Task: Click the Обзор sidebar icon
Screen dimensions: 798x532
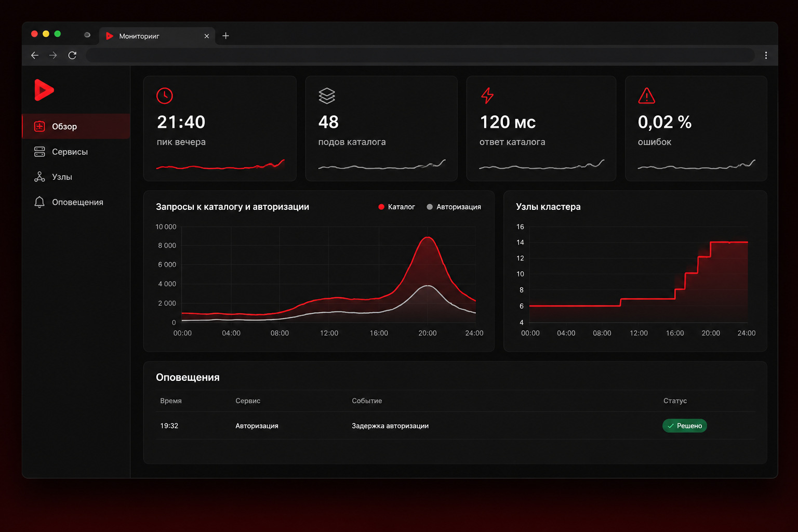Action: (x=39, y=126)
